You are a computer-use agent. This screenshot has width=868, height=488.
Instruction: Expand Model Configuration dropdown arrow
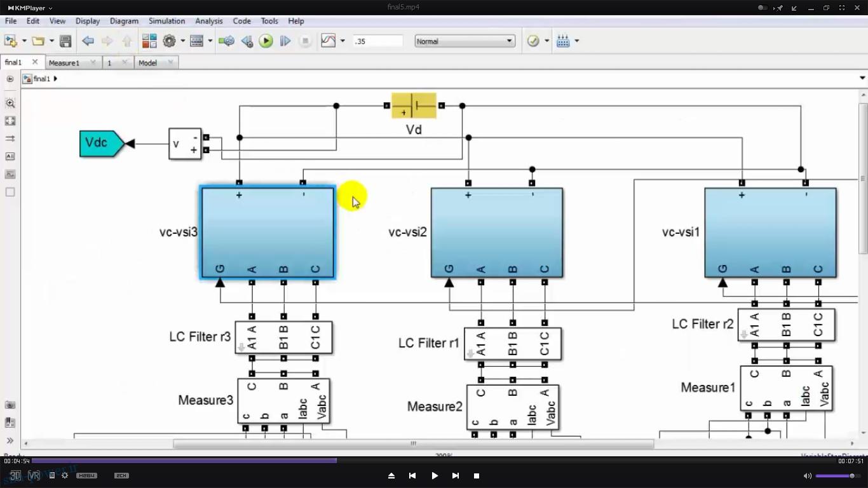(x=182, y=41)
